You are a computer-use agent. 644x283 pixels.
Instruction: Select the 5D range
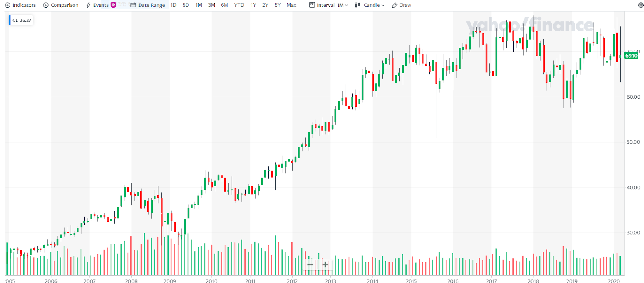point(186,5)
